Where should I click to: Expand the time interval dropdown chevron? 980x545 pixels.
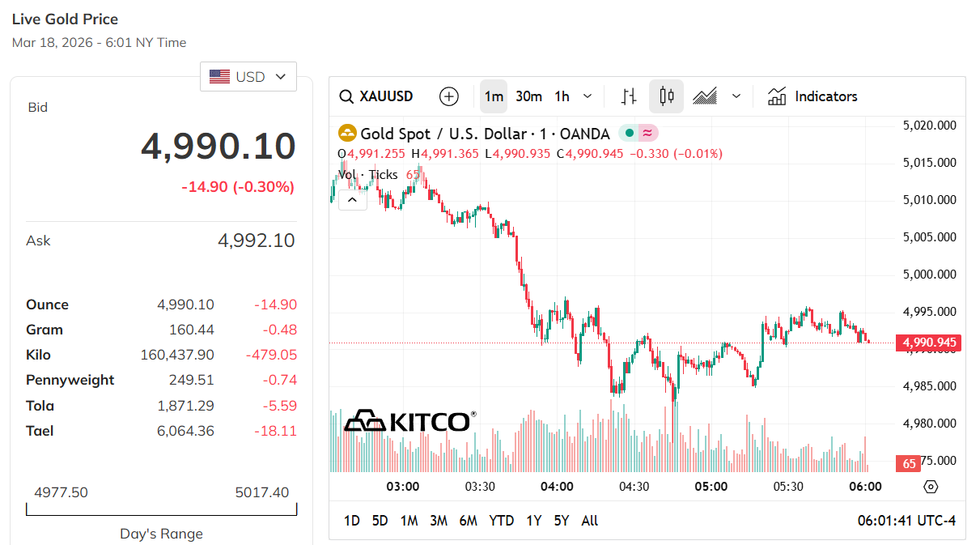point(588,96)
